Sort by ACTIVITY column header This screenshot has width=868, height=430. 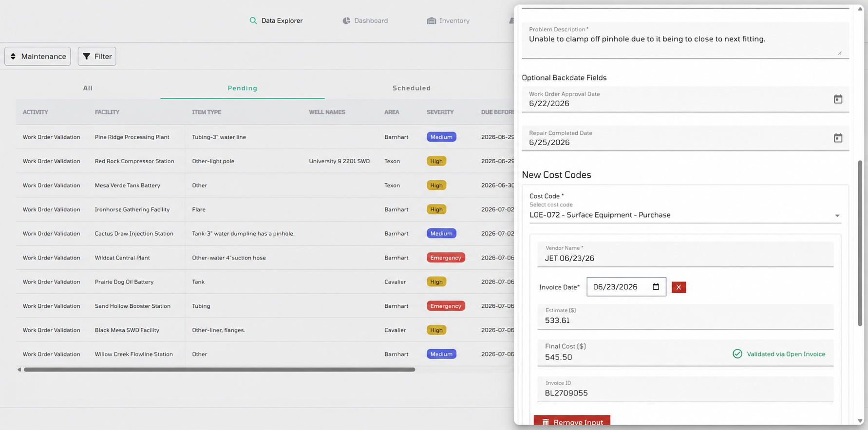(x=36, y=112)
